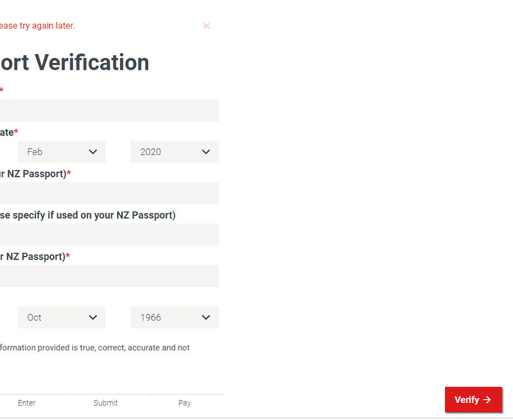Expand the 1966 year dropdown
Screen dimensions: 513x420
174,317
